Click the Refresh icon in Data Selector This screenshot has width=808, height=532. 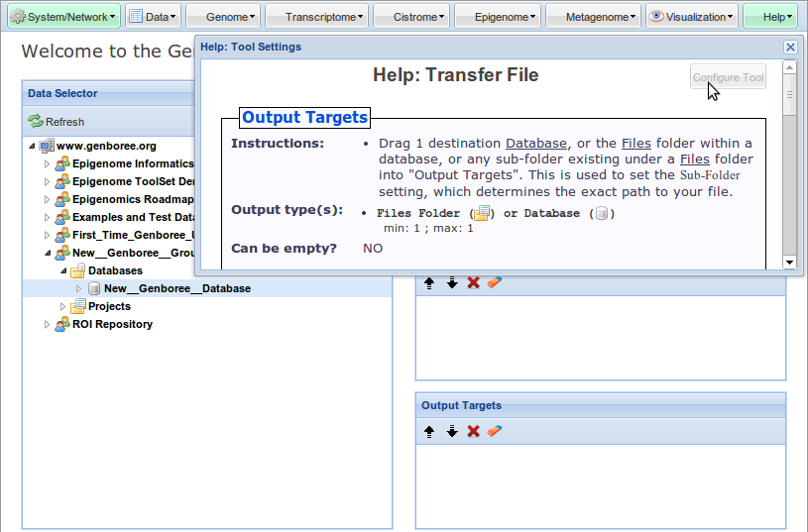tap(36, 122)
